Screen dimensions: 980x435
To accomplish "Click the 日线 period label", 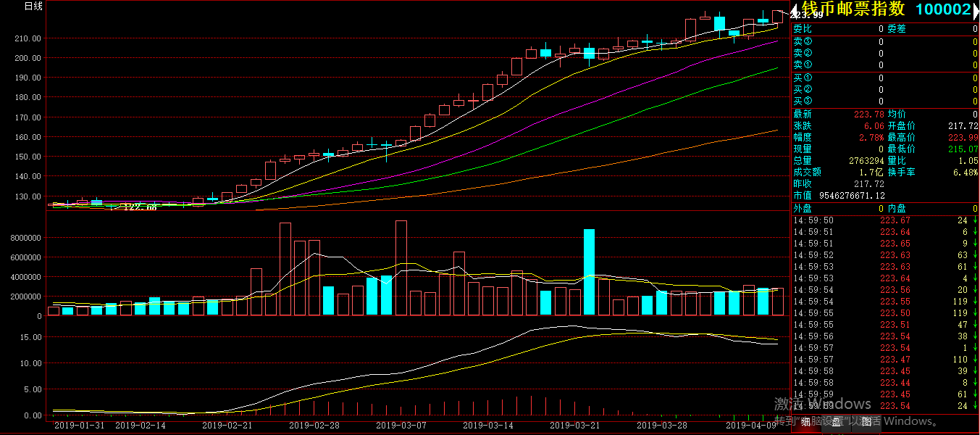I will click(x=33, y=7).
